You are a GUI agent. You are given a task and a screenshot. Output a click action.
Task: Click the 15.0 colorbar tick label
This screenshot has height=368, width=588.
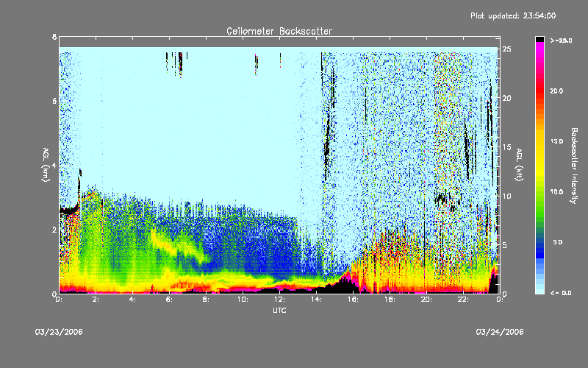click(556, 141)
